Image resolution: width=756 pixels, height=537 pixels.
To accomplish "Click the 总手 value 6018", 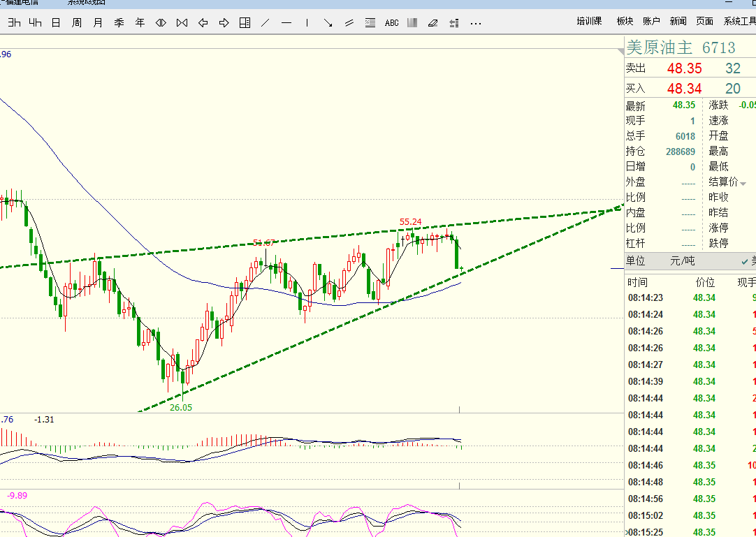I will (685, 136).
